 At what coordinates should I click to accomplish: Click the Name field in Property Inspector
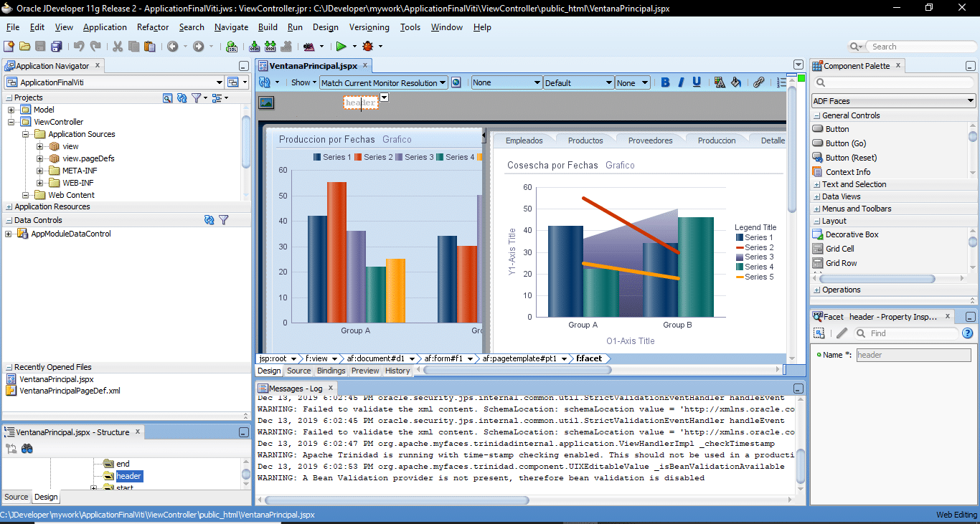[x=913, y=355]
